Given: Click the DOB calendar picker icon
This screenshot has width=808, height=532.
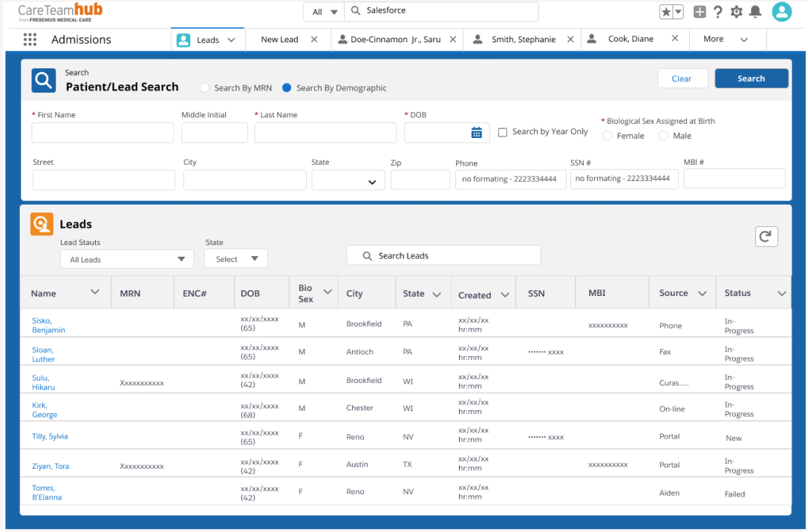Looking at the screenshot, I should (x=477, y=133).
